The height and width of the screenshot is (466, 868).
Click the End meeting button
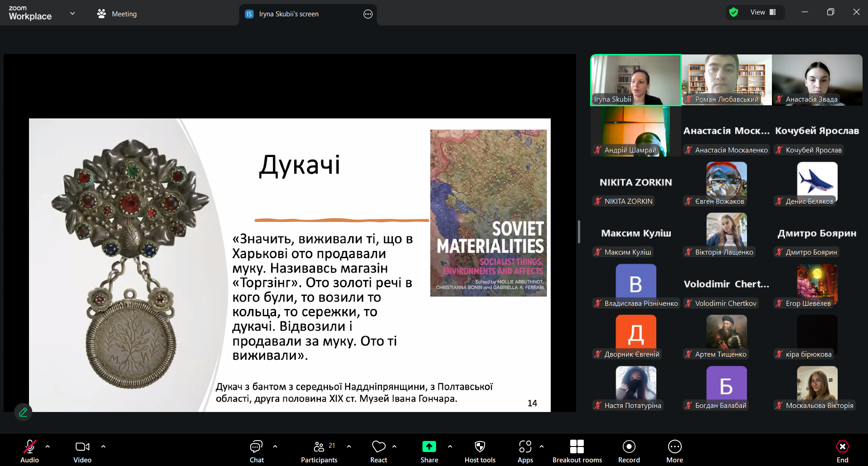click(842, 451)
